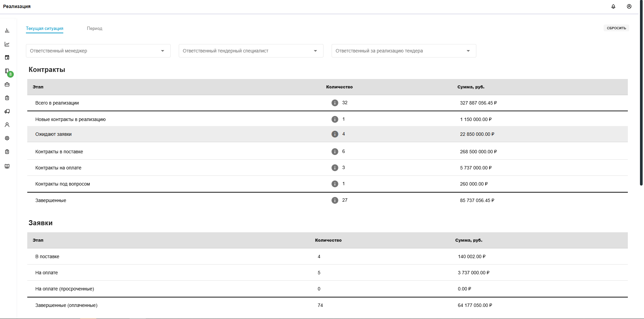This screenshot has width=644, height=319.
Task: Click the Реализация page title
Action: (x=17, y=6)
